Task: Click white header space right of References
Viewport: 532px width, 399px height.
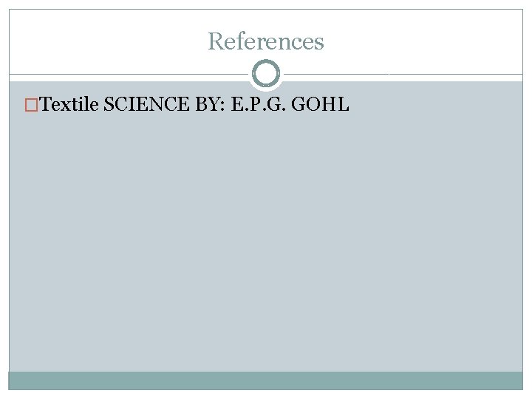Action: 423,41
